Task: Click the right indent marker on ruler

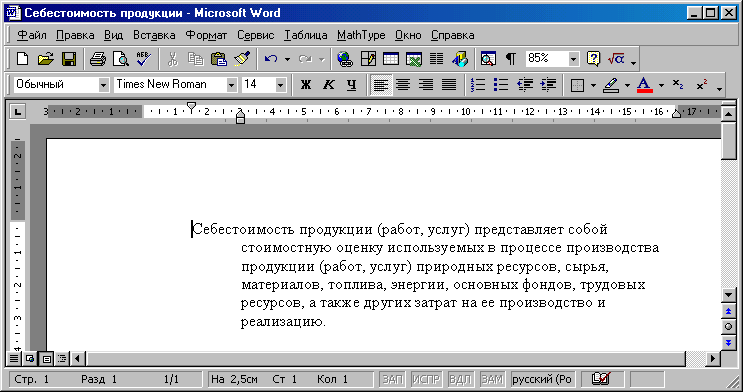Action: [x=677, y=113]
